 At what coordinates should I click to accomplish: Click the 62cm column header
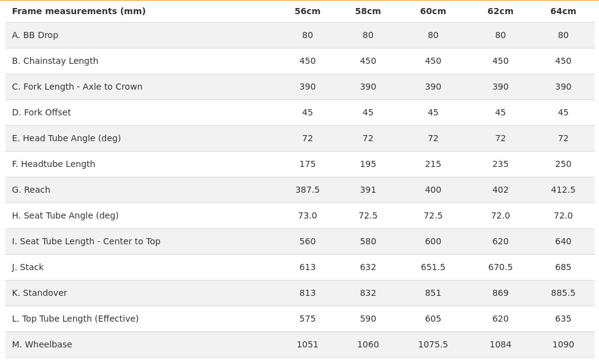[500, 11]
